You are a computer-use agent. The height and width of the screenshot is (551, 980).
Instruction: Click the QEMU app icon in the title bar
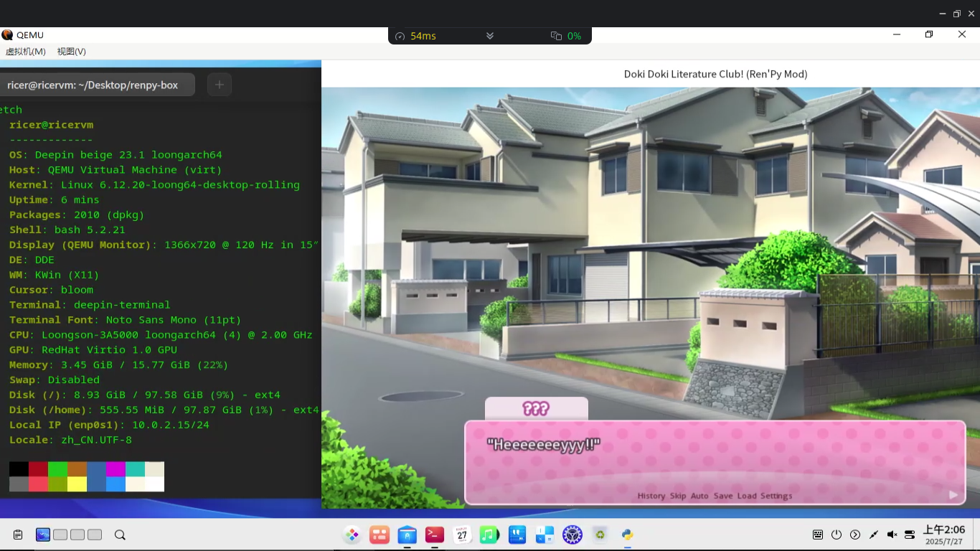tap(7, 34)
